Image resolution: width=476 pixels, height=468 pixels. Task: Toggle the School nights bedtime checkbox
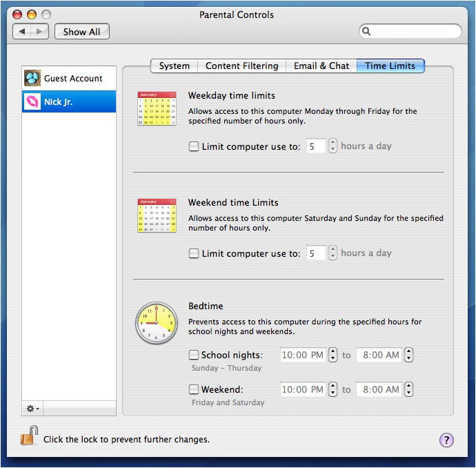194,355
